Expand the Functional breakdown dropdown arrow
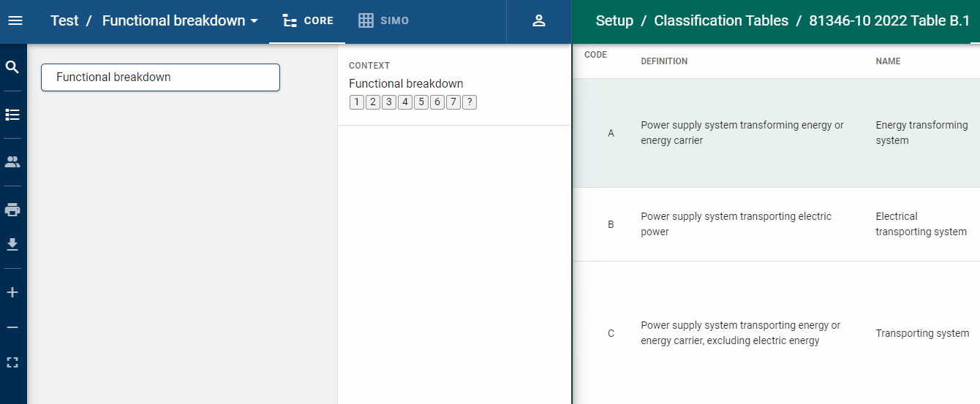The width and height of the screenshot is (980, 404). point(255,21)
